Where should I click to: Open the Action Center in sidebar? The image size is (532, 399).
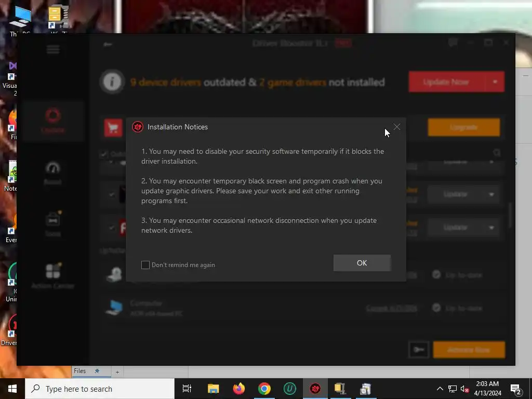pos(53,276)
